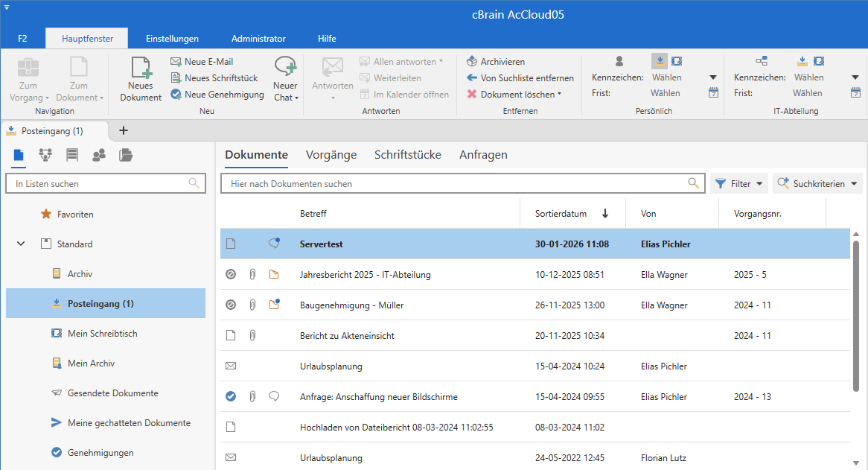Switch to the Einstellungen ribbon tab

(x=172, y=39)
